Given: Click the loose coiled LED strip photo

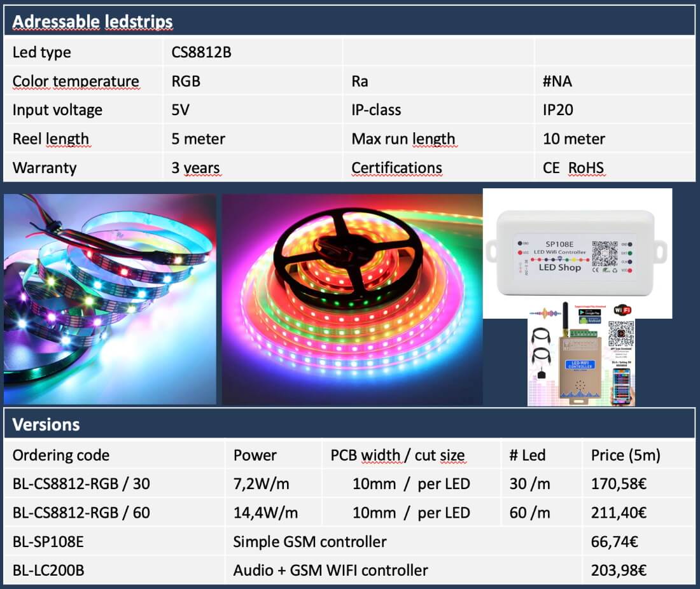Looking at the screenshot, I should click(109, 300).
